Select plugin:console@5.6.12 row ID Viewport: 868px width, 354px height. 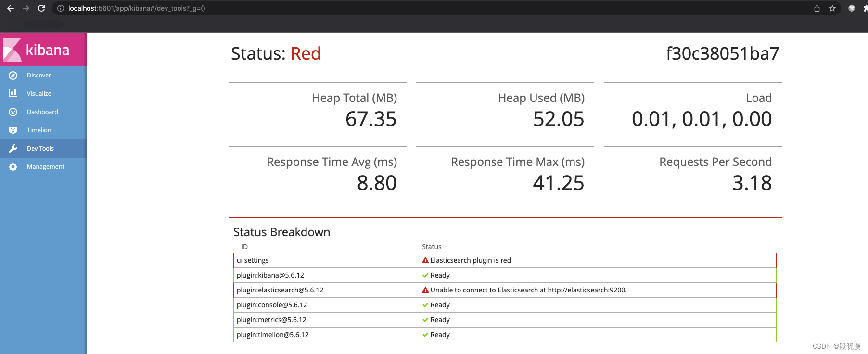[x=272, y=305]
